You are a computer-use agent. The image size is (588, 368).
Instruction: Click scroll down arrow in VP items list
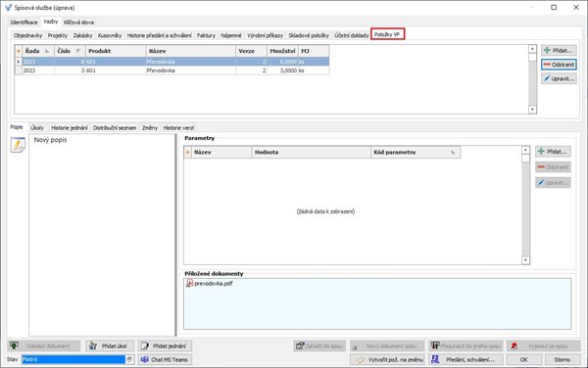[x=532, y=110]
